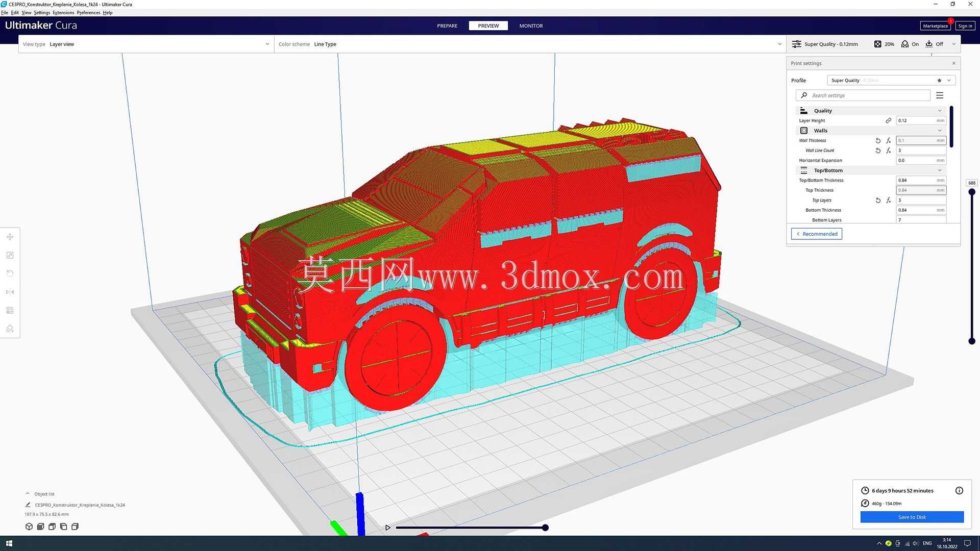Open the Preferences menu

coord(88,13)
